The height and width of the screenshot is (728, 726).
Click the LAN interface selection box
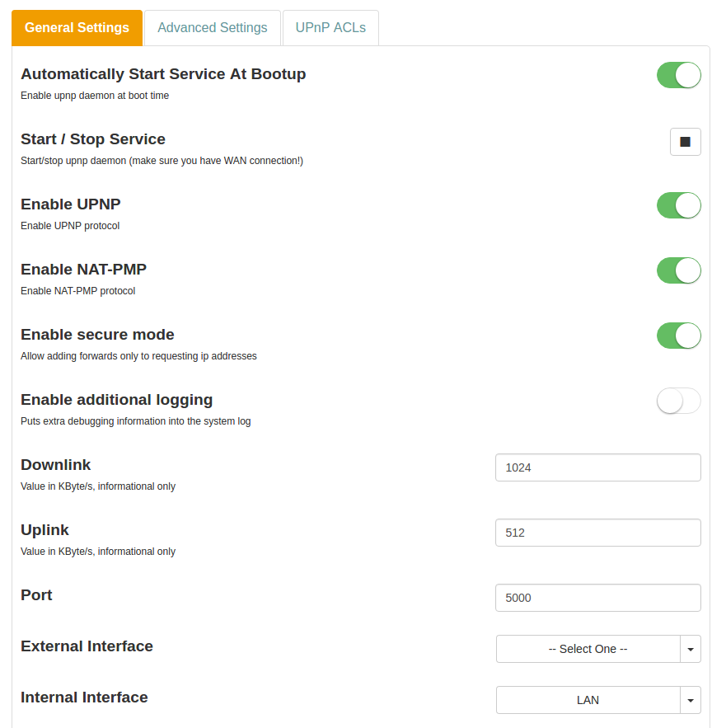click(x=588, y=700)
